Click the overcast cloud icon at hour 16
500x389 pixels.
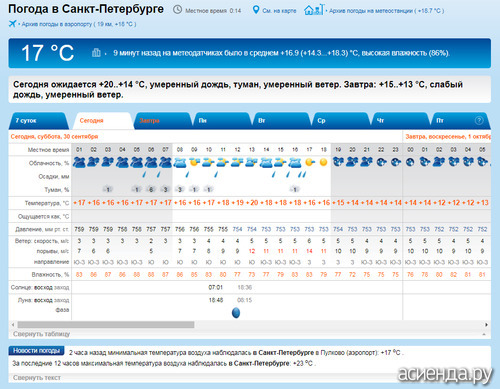click(295, 162)
